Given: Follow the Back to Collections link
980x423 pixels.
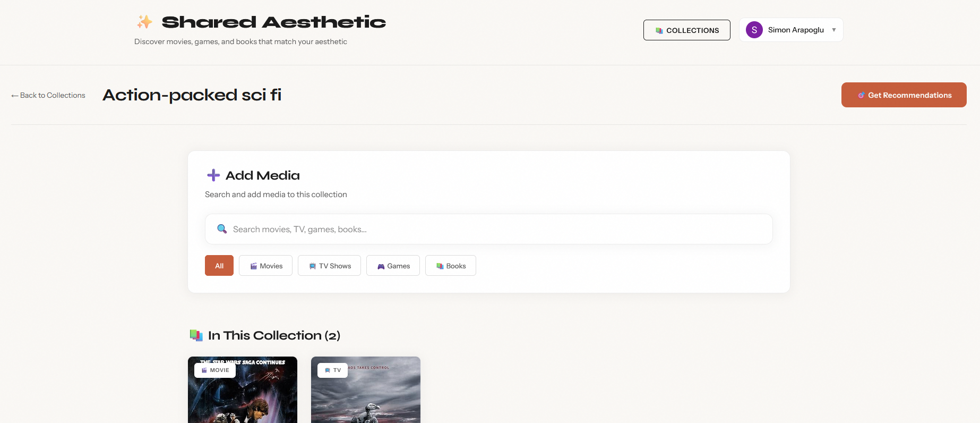Looking at the screenshot, I should click(x=48, y=95).
